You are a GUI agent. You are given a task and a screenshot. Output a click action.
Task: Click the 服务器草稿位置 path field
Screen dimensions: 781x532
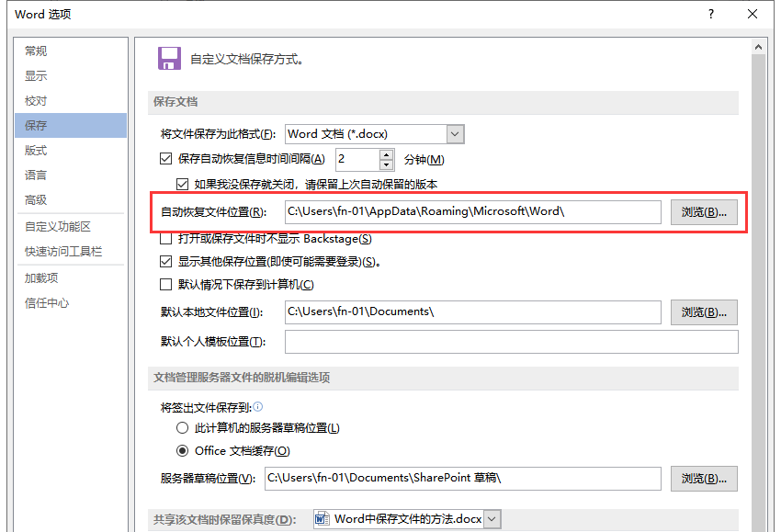(463, 479)
